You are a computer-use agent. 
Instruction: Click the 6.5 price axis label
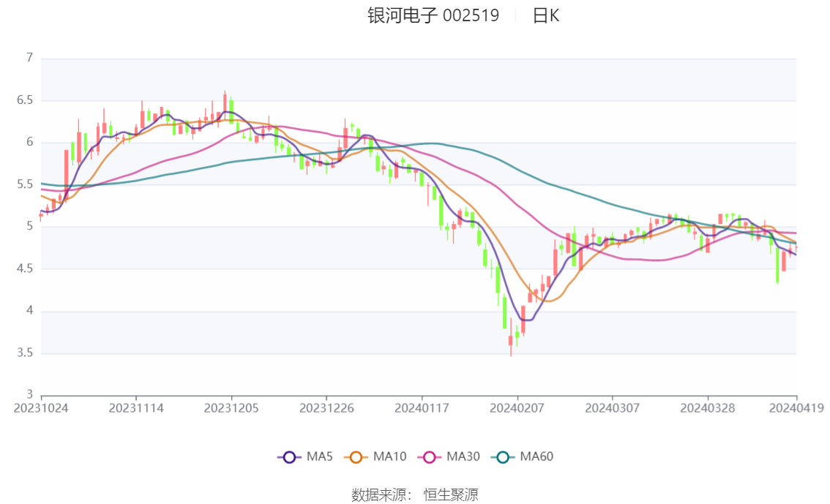pos(24,100)
